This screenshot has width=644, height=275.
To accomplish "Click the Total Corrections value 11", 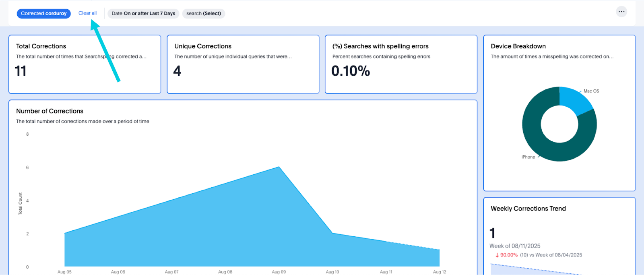I will click(x=21, y=71).
